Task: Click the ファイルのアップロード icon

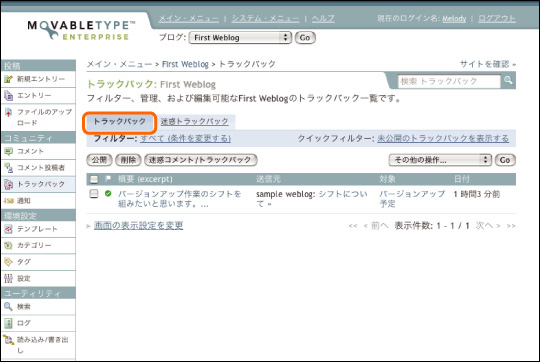Action: pyautogui.click(x=8, y=112)
